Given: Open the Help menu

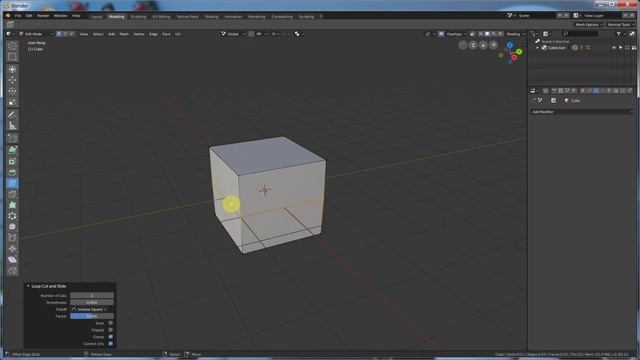Looking at the screenshot, I should [x=76, y=16].
